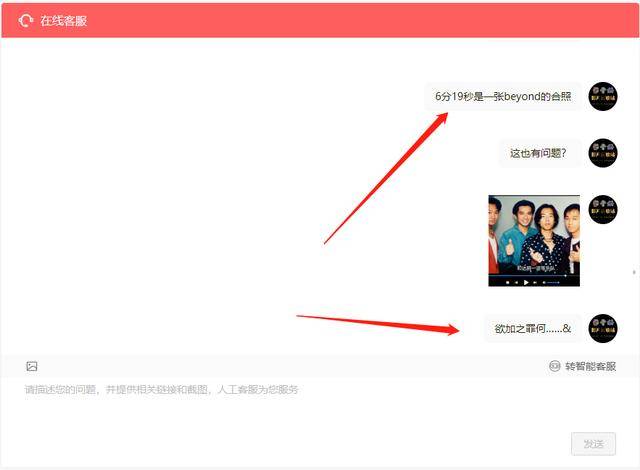Click the image upload icon

point(31,366)
